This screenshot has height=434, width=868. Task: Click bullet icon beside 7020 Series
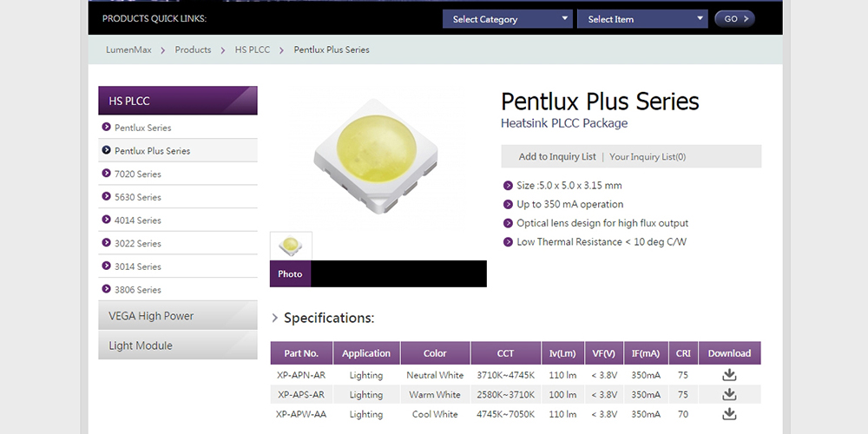coord(106,174)
